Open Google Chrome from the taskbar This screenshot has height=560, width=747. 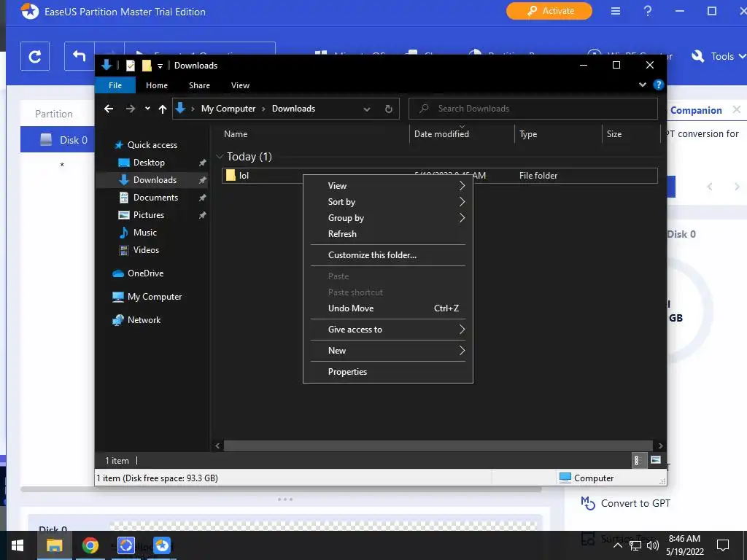[90, 545]
